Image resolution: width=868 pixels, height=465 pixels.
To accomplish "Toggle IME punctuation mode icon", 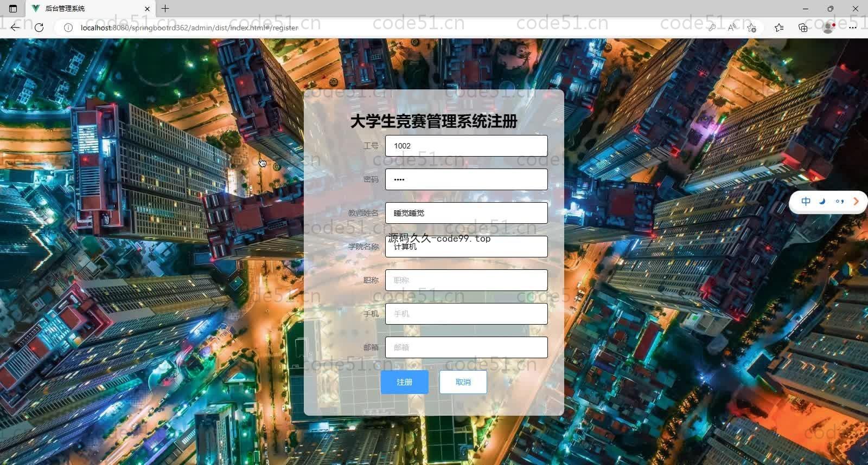I will pyautogui.click(x=840, y=202).
